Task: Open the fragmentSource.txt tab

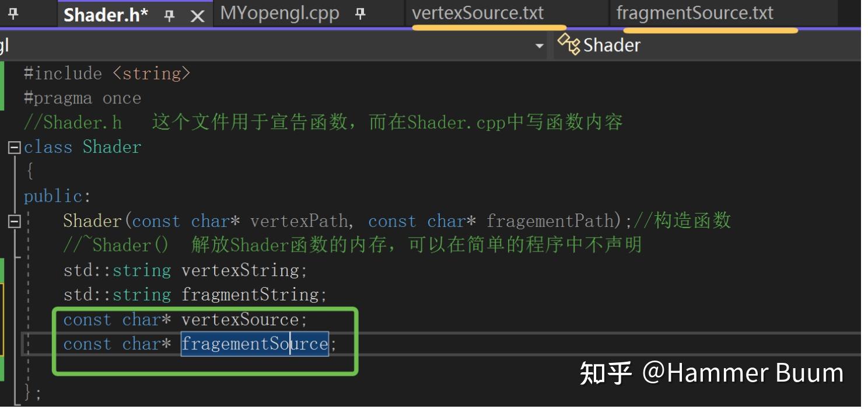Action: [695, 13]
